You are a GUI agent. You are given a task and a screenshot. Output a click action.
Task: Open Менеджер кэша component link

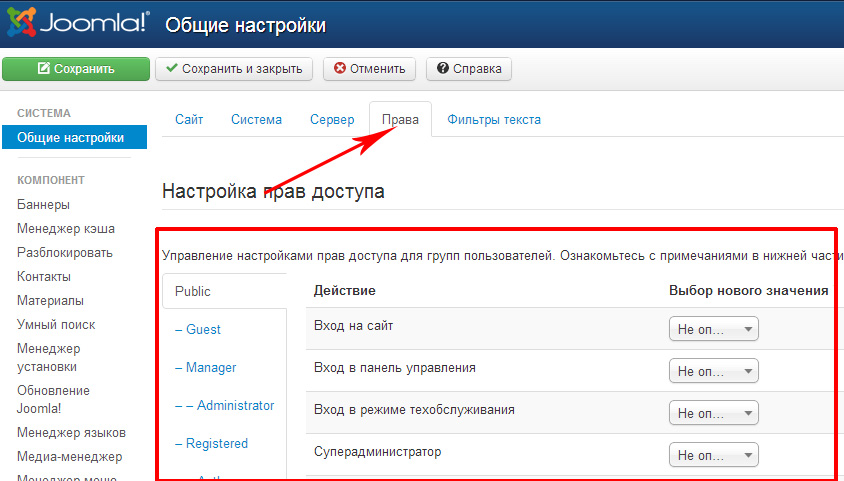pyautogui.click(x=63, y=228)
